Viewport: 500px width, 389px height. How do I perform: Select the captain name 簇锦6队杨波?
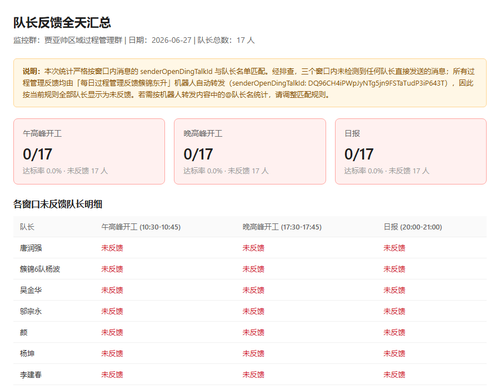point(40,269)
